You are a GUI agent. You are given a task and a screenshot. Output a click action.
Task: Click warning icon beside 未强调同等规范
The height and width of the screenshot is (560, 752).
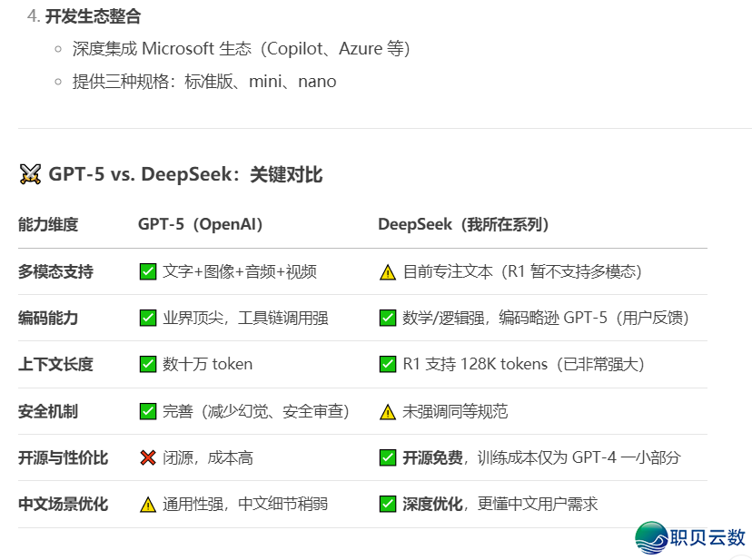388,411
